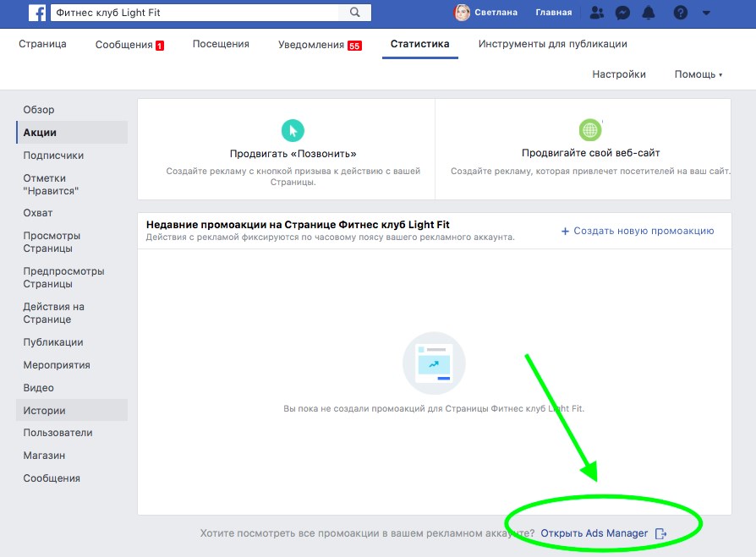Open Магазин in the sidebar

(x=44, y=456)
